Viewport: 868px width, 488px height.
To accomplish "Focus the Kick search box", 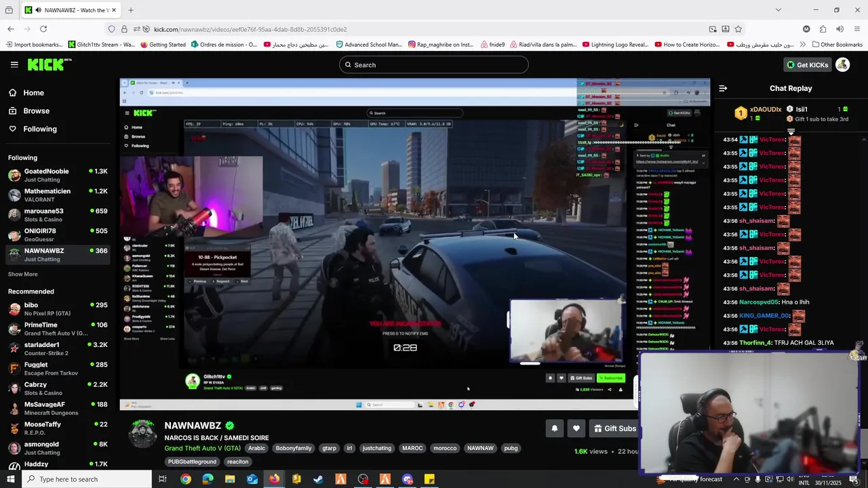I will pos(434,65).
